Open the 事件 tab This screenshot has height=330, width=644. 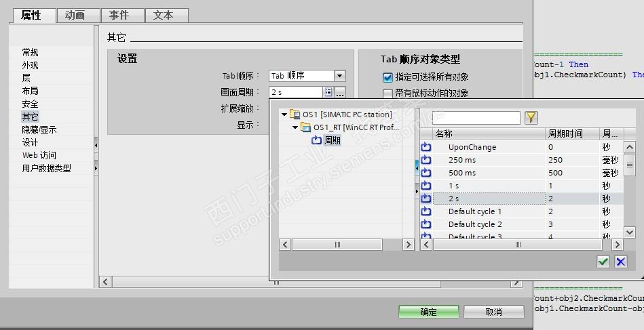pyautogui.click(x=121, y=16)
